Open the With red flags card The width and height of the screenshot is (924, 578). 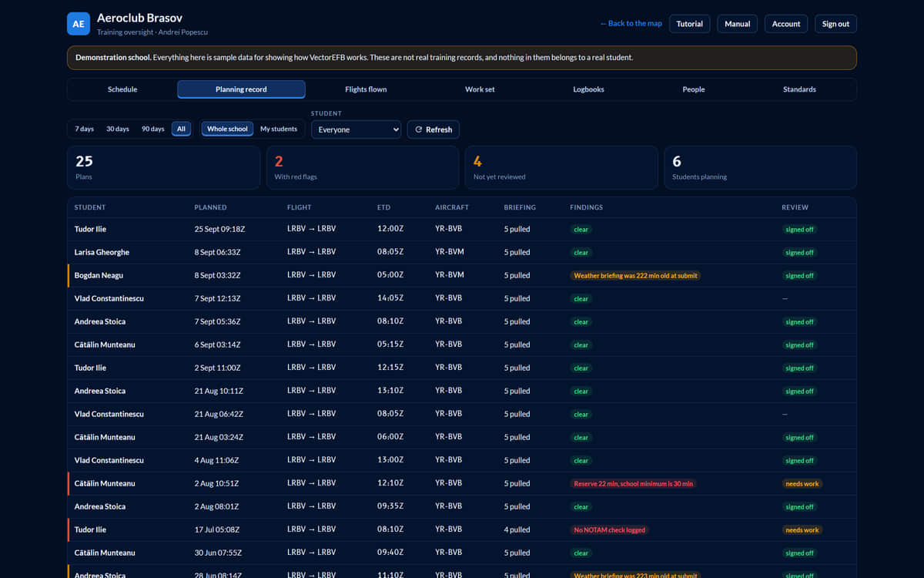pos(362,167)
